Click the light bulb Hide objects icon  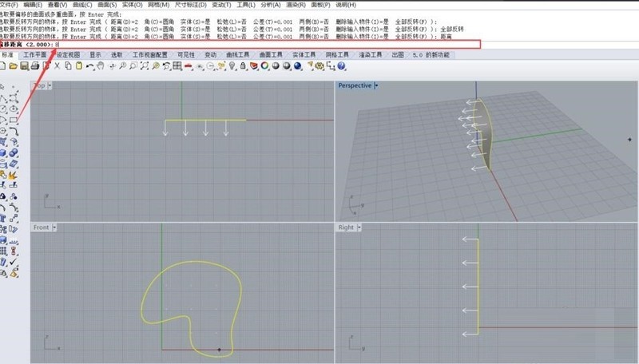pyautogui.click(x=232, y=66)
